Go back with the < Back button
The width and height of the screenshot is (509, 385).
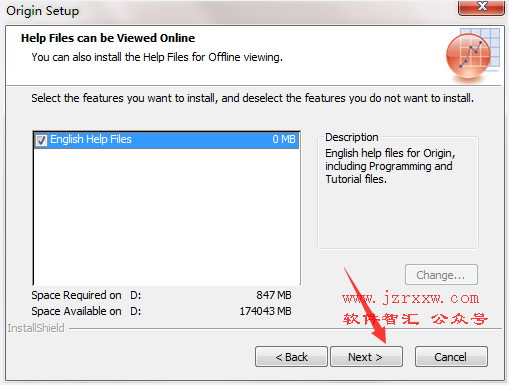pyautogui.click(x=291, y=357)
